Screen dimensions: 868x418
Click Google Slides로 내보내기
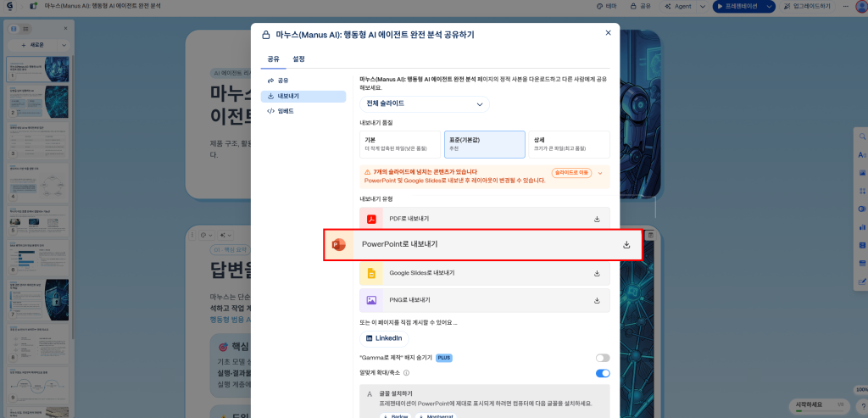tap(485, 273)
